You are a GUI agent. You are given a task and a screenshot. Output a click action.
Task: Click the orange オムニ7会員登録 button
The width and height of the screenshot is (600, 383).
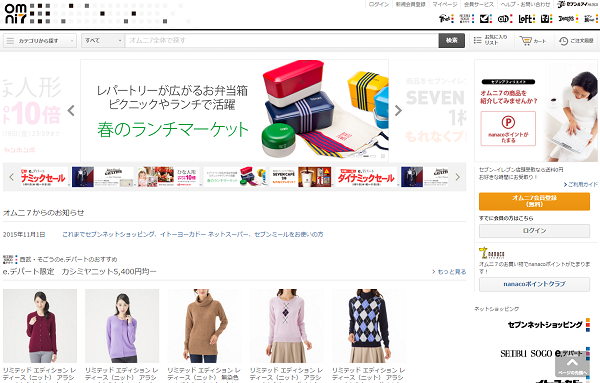(x=534, y=201)
